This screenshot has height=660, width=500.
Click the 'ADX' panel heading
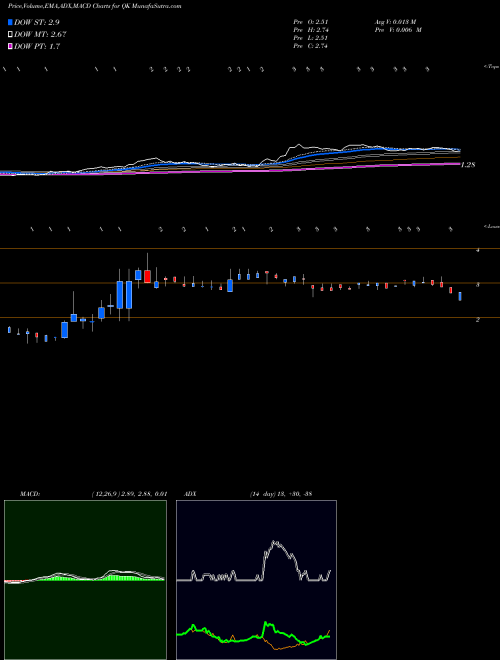pos(190,494)
